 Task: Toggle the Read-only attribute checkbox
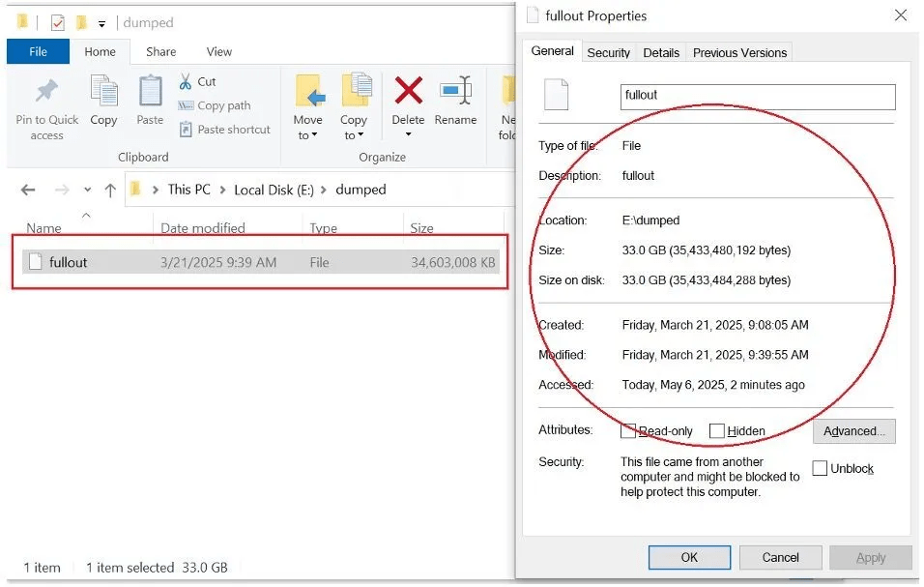pos(627,430)
